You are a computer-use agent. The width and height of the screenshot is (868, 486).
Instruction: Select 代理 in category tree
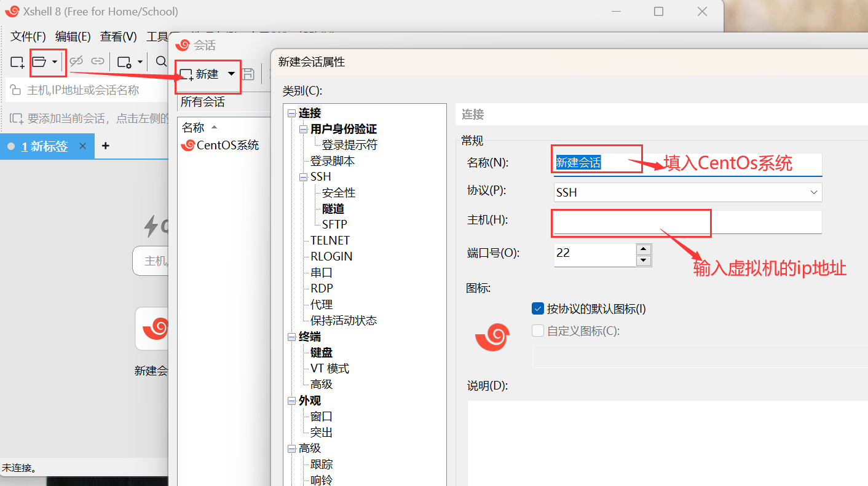pyautogui.click(x=322, y=305)
